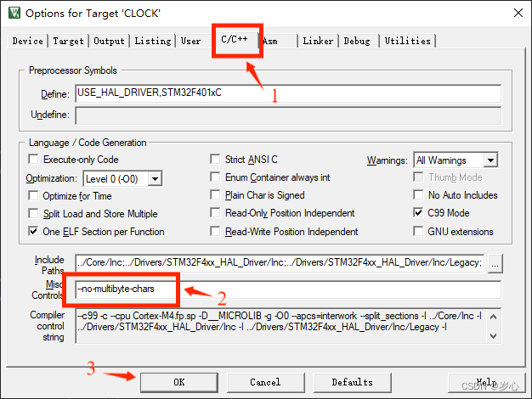Click the Misc Controls input field

[x=288, y=289]
